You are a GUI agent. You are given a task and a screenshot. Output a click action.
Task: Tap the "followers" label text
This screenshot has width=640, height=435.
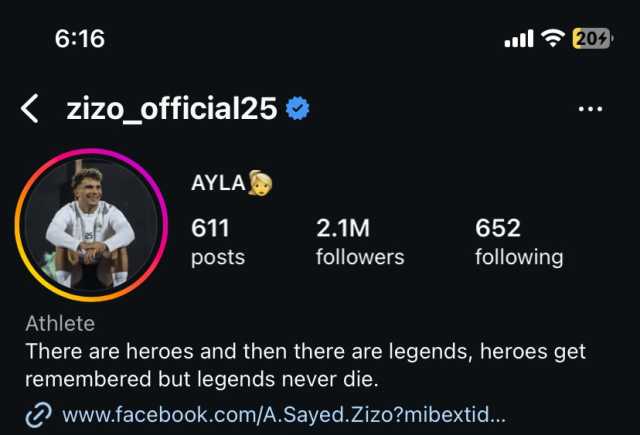(x=360, y=257)
